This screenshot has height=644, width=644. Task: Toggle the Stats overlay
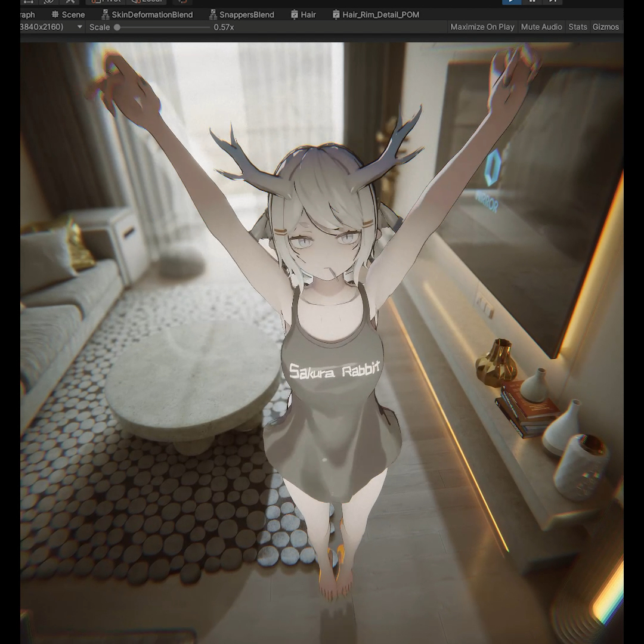pos(577,27)
